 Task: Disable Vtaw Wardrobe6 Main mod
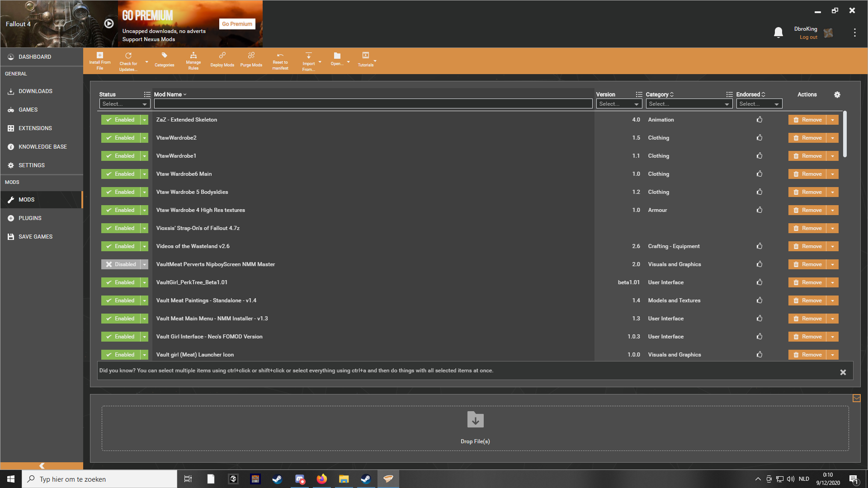coord(121,174)
